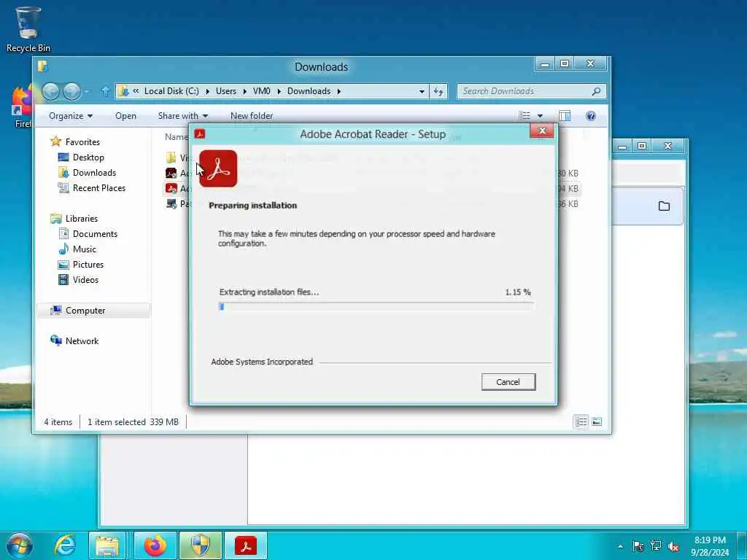Open Downloads in Favorites
The image size is (747, 560).
94,172
